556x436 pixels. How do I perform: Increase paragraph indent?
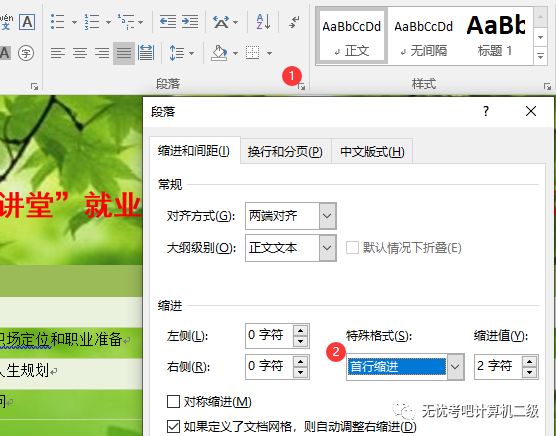click(190, 22)
